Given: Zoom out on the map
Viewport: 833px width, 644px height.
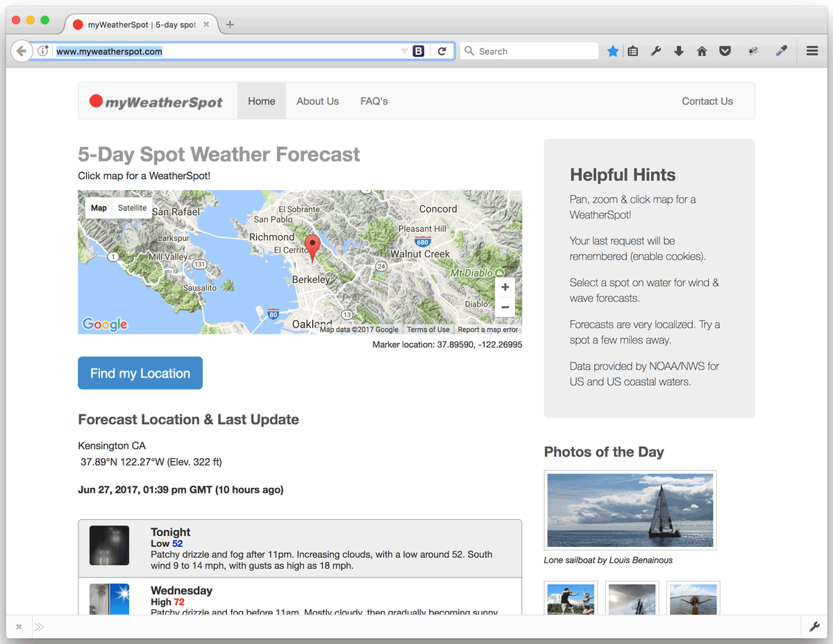Looking at the screenshot, I should click(x=505, y=307).
